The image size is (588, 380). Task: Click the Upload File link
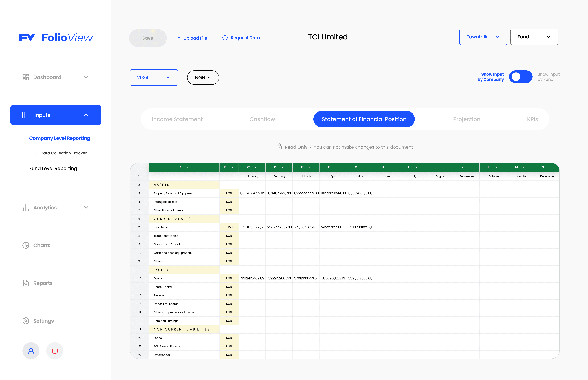(192, 38)
